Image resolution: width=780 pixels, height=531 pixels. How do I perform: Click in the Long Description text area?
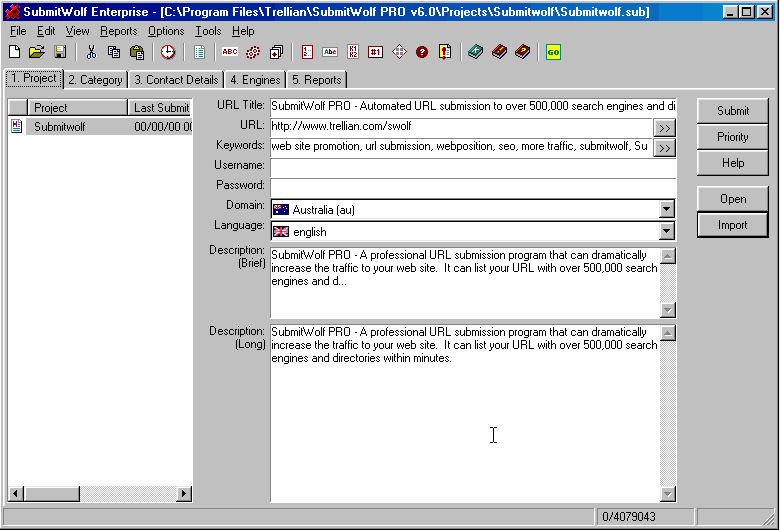coord(465,413)
